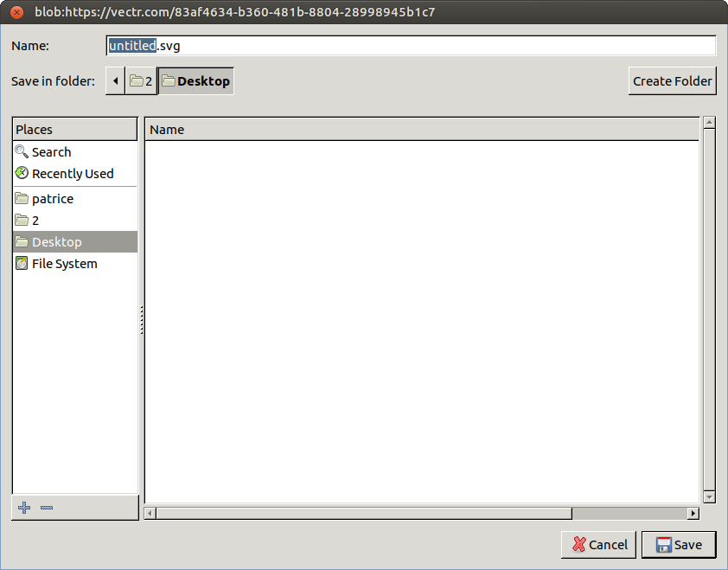
Task: Click the Name filename input field
Action: 411,46
